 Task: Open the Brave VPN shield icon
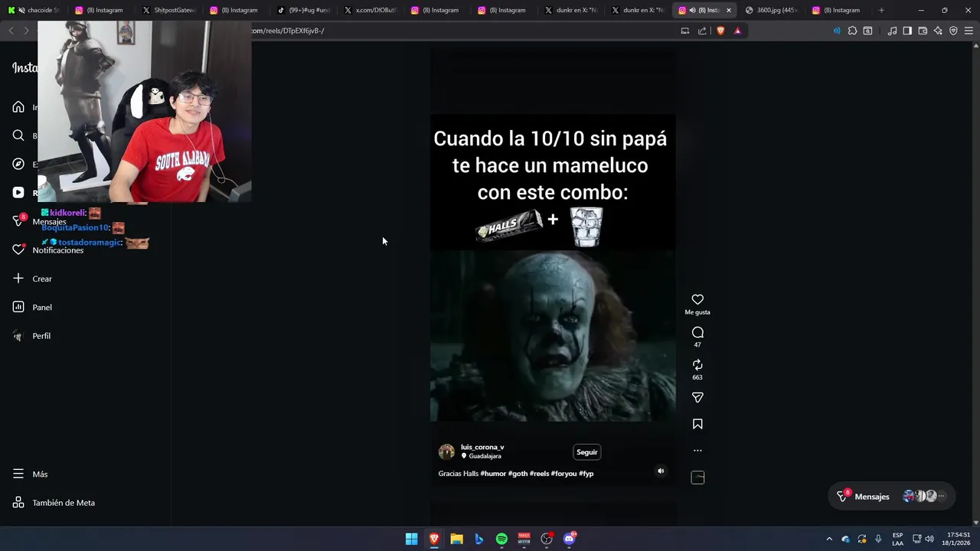[953, 31]
